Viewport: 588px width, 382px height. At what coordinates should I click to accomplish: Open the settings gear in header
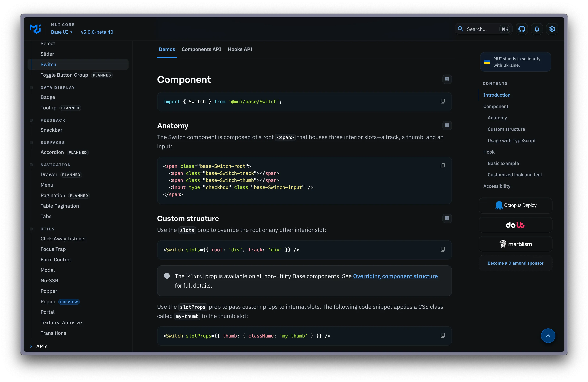tap(552, 29)
